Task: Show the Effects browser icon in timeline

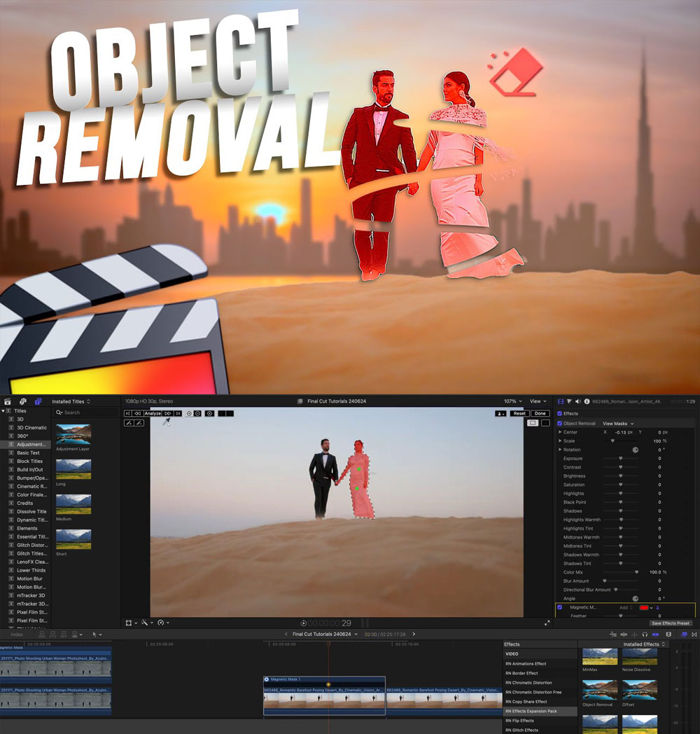Action: [684, 635]
